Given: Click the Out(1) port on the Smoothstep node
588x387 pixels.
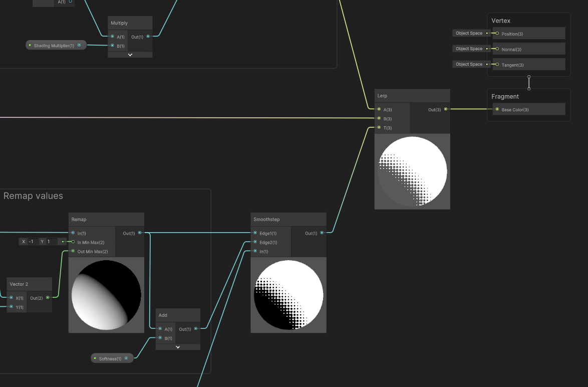Looking at the screenshot, I should tap(322, 233).
